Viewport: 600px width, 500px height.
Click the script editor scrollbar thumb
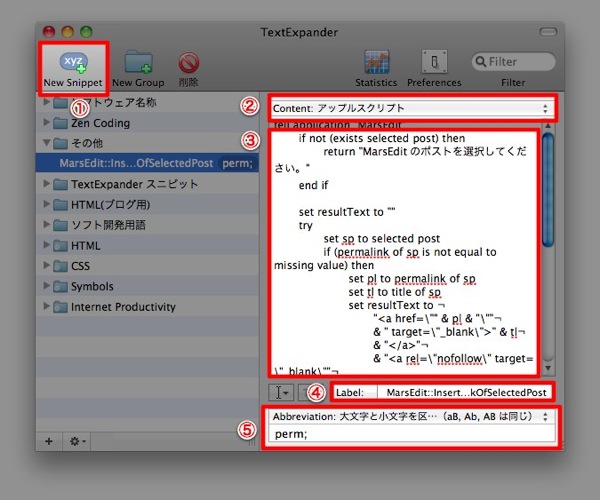coord(548,190)
